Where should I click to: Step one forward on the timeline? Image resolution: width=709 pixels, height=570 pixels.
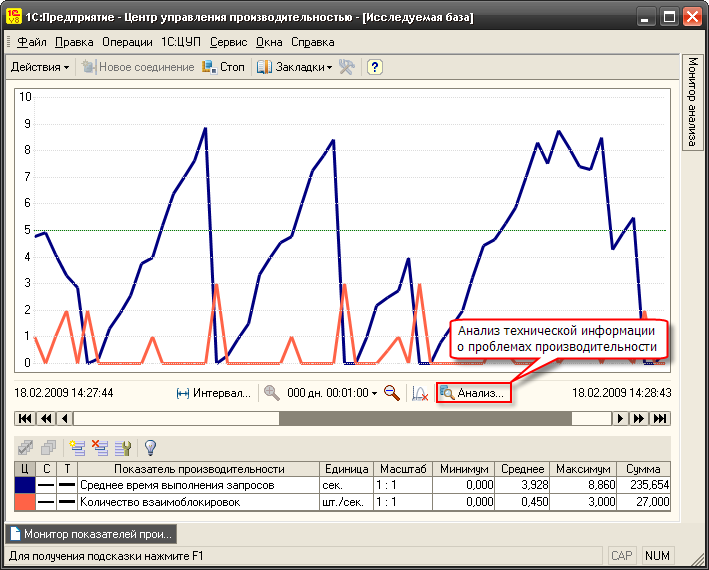pos(620,419)
